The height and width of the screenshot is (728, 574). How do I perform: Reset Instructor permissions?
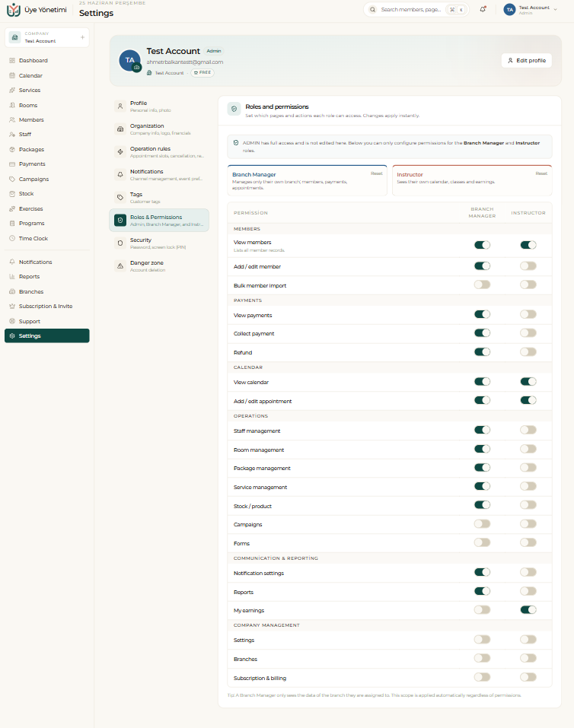click(541, 173)
